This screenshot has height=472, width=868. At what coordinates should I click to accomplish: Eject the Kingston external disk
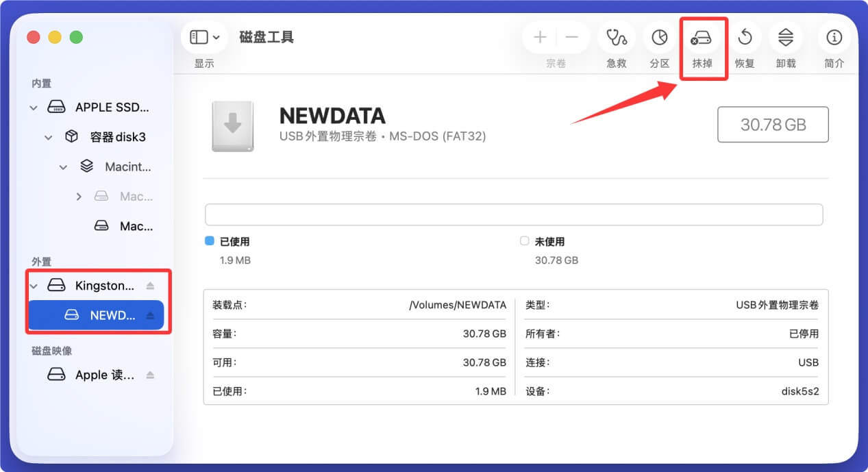tap(151, 286)
